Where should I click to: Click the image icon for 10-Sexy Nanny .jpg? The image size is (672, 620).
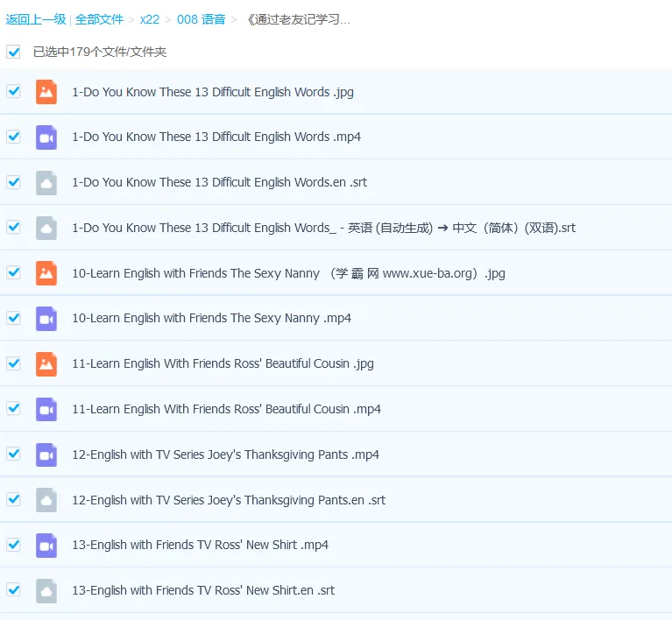pyautogui.click(x=46, y=273)
